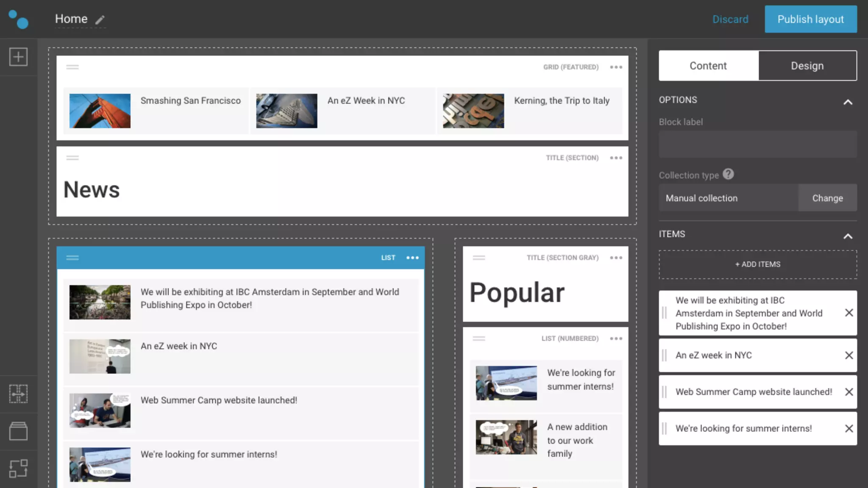Click the Amsterdam canal thumbnail in list
This screenshot has width=868, height=488.
[100, 302]
